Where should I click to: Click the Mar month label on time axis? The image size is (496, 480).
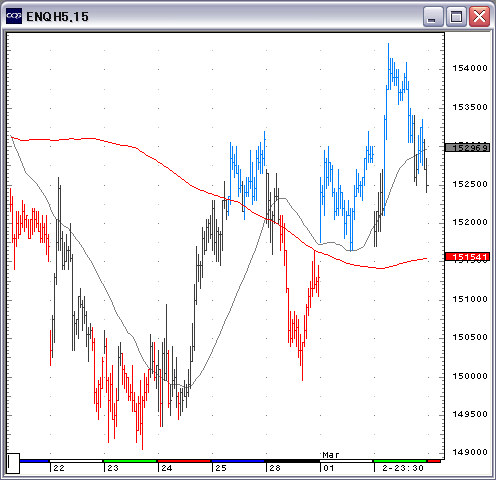pyautogui.click(x=331, y=455)
